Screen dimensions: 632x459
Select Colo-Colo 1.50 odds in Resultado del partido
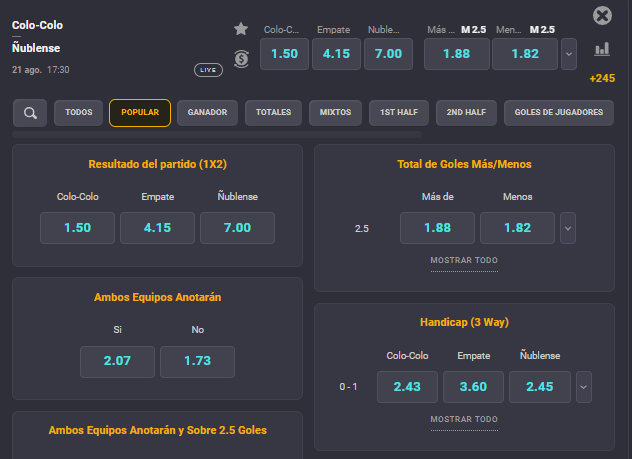[77, 228]
